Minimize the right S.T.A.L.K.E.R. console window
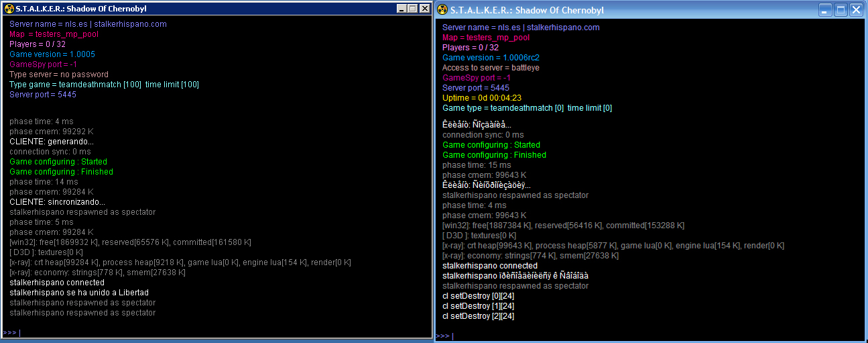868x343 pixels. coord(826,10)
